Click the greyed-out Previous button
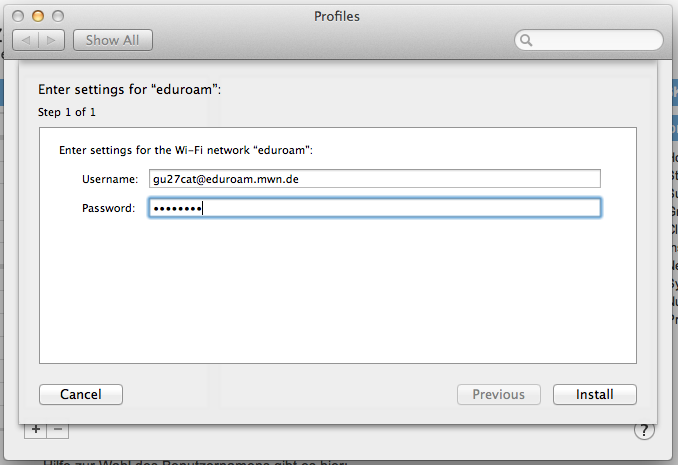Viewport: 678px width, 465px height. pyautogui.click(x=498, y=395)
